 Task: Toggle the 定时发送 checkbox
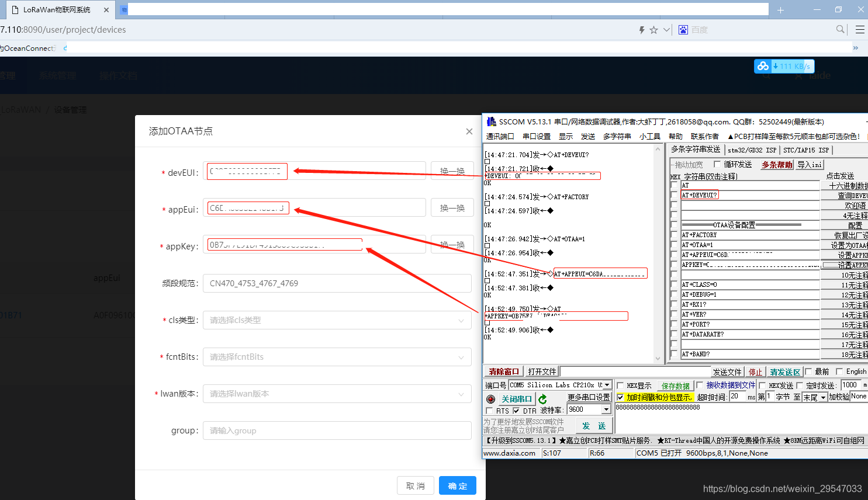tap(800, 386)
